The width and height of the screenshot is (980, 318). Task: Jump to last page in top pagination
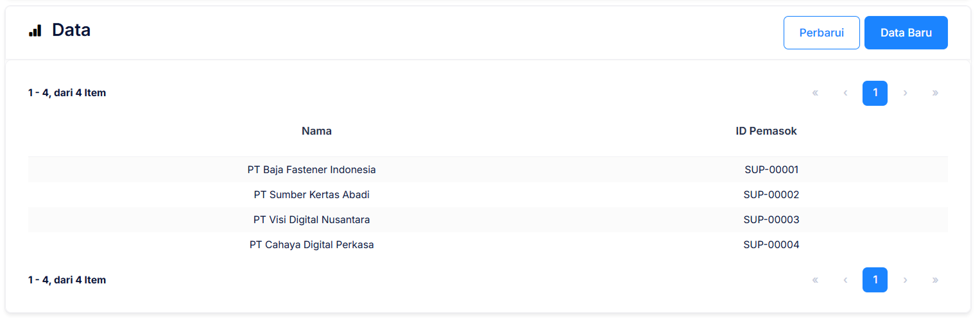pyautogui.click(x=935, y=93)
